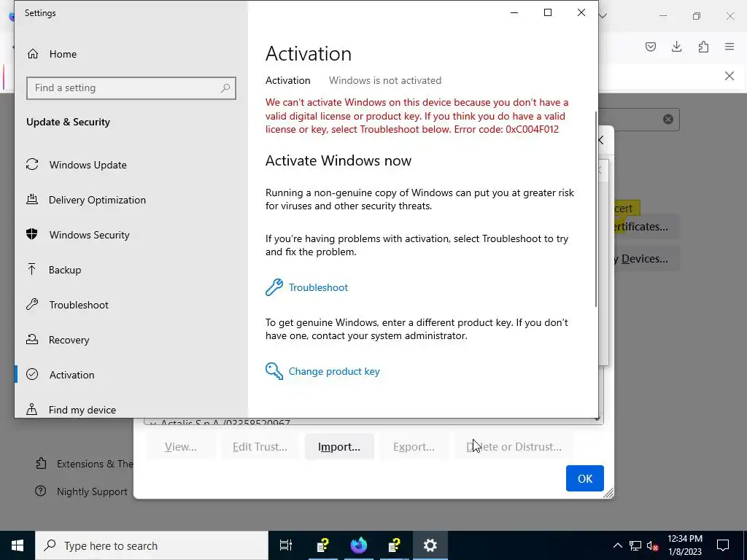Open the Windows Start menu
This screenshot has height=560, width=747.
[18, 545]
